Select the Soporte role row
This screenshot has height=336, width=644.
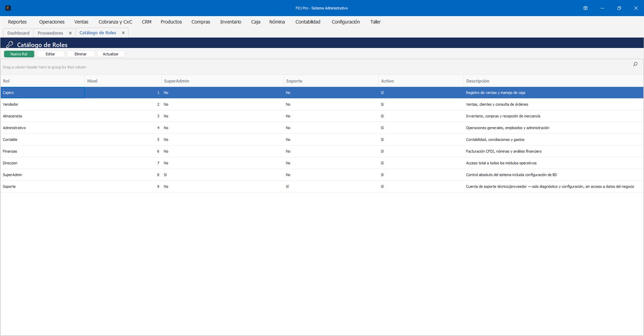pos(322,186)
